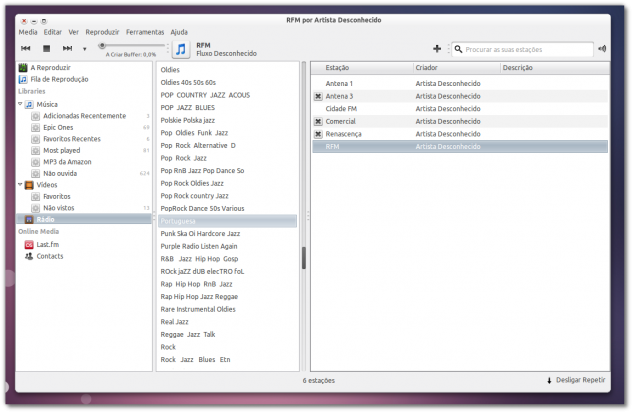Click Artista Desconhecido in Comercial row
This screenshot has width=633, height=413.
pyautogui.click(x=448, y=121)
